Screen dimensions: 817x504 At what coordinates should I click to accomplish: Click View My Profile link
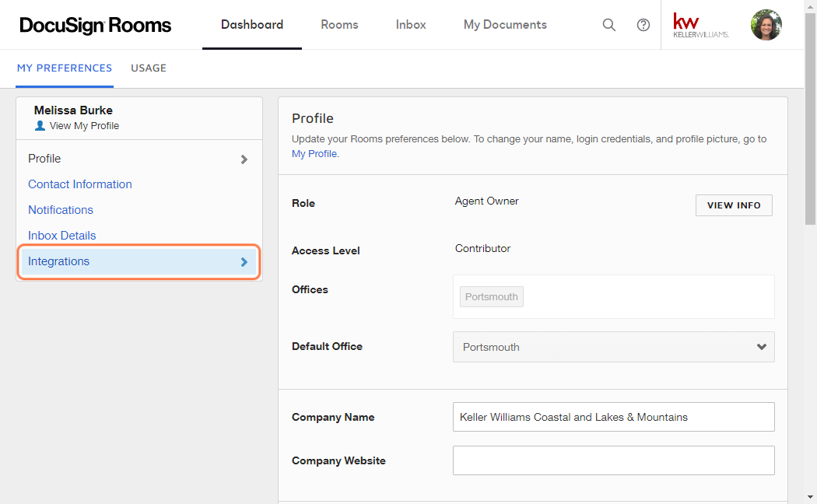(84, 125)
